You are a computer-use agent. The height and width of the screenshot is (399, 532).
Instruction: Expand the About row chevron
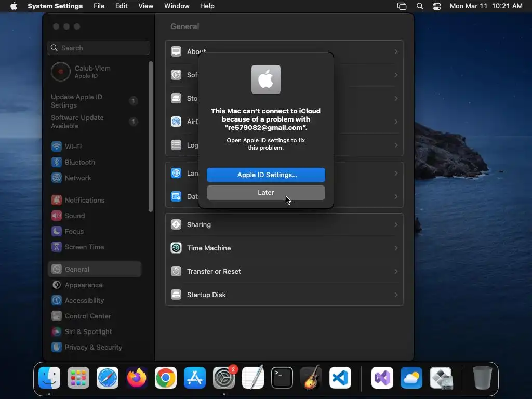(396, 51)
